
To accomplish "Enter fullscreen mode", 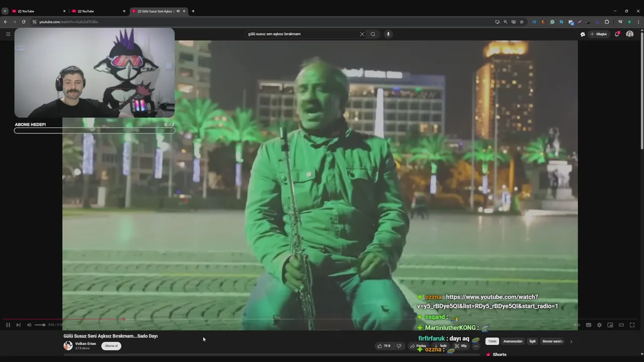I will coord(632,325).
